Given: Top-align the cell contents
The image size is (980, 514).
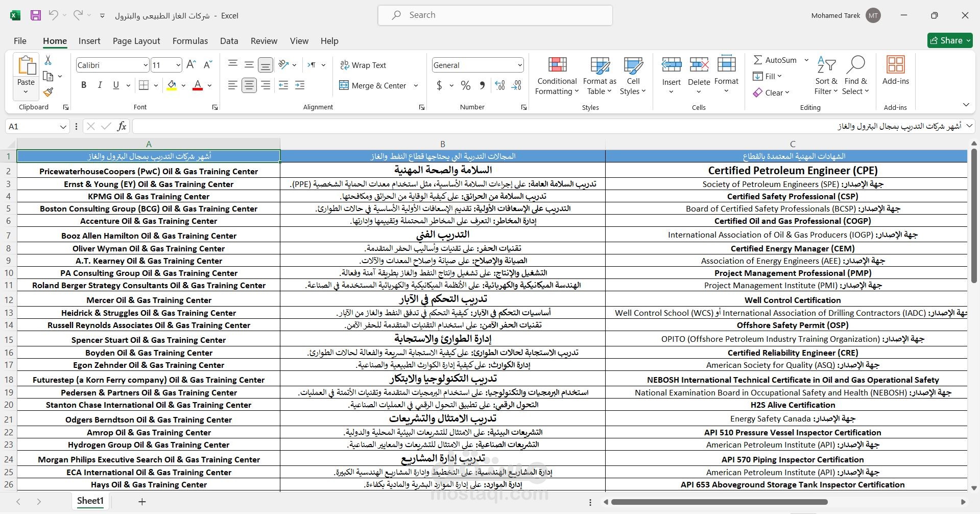Looking at the screenshot, I should (233, 65).
